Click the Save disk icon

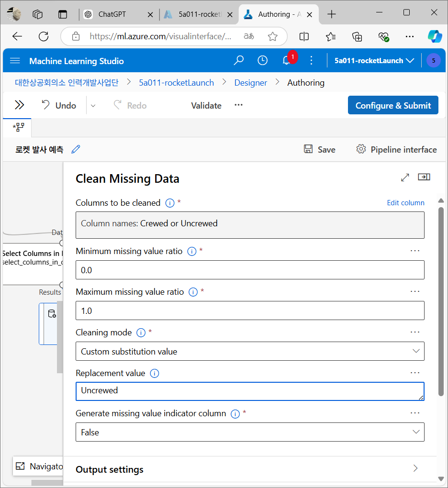tap(308, 149)
